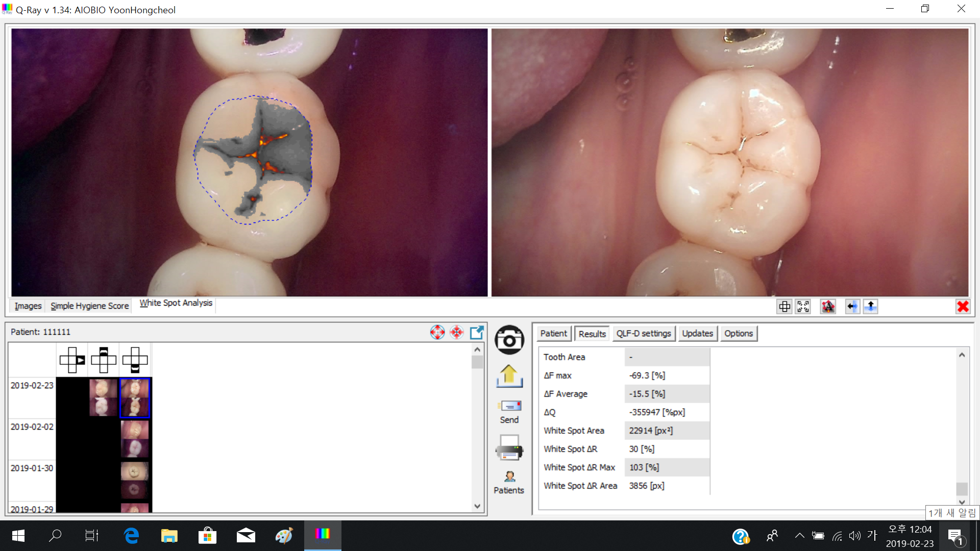This screenshot has height=551, width=980.
Task: Open File Explorer from taskbar
Action: pos(169,536)
